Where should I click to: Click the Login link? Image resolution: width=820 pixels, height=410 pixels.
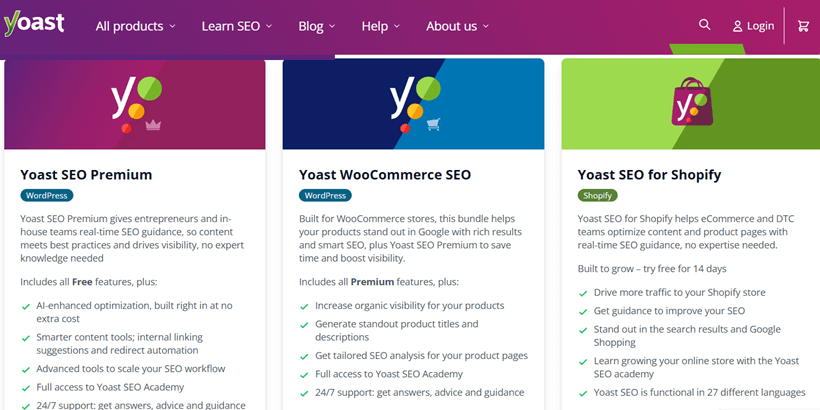[x=753, y=26]
